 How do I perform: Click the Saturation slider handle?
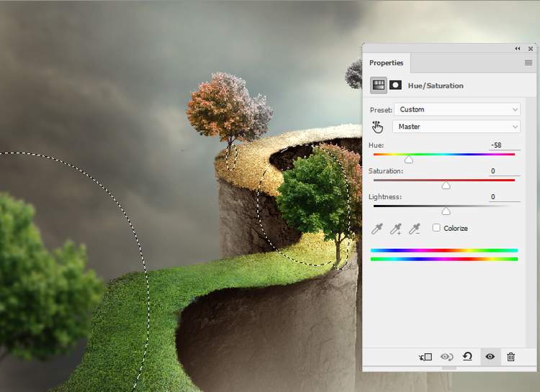click(446, 186)
